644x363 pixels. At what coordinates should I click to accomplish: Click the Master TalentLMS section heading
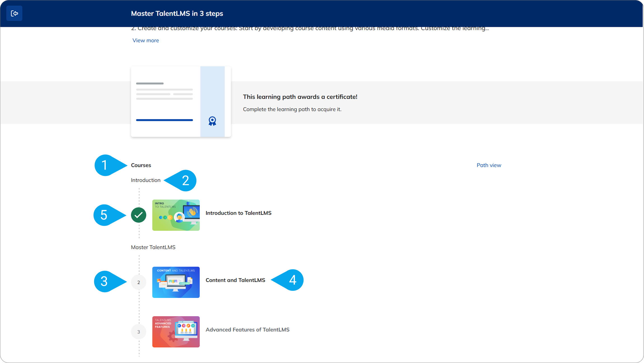coord(153,247)
